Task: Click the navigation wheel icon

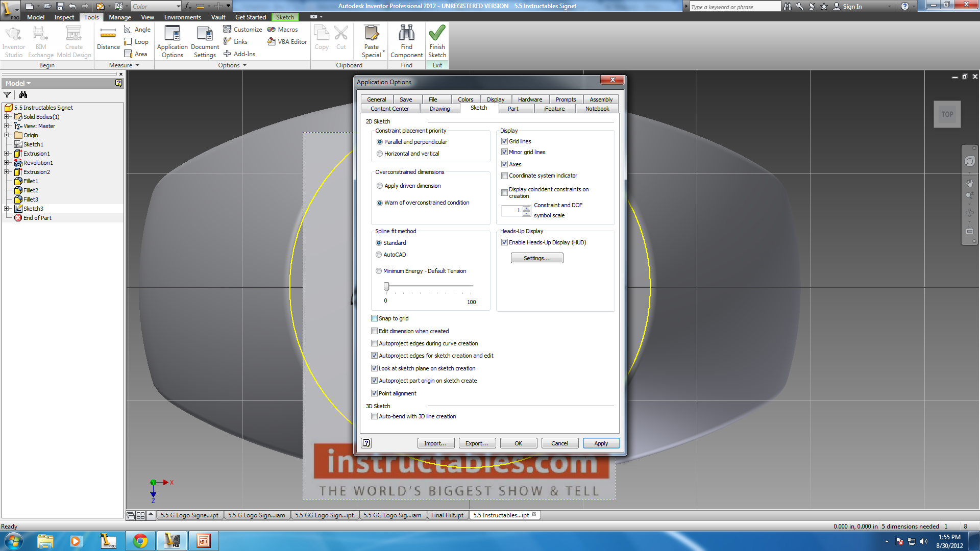Action: 970,162
